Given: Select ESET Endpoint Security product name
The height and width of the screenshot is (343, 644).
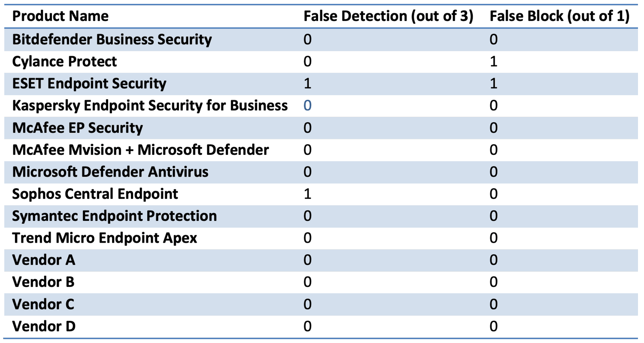Looking at the screenshot, I should click(89, 83).
